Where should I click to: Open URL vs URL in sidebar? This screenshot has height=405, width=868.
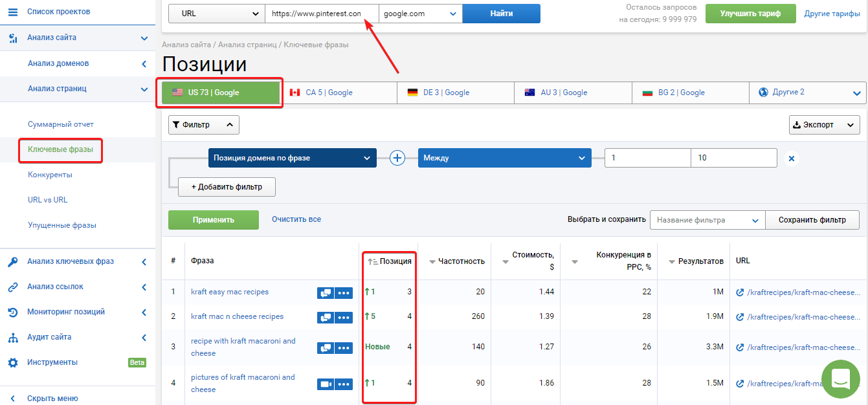tap(48, 200)
